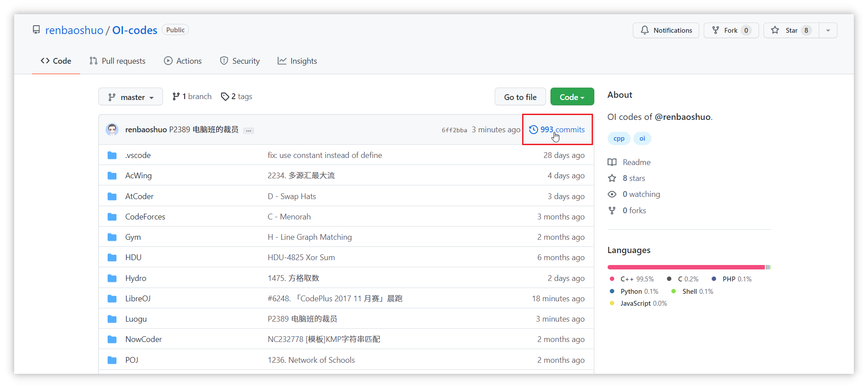Open the latest commit message P2389 in header
The height and width of the screenshot is (388, 868).
coord(204,129)
